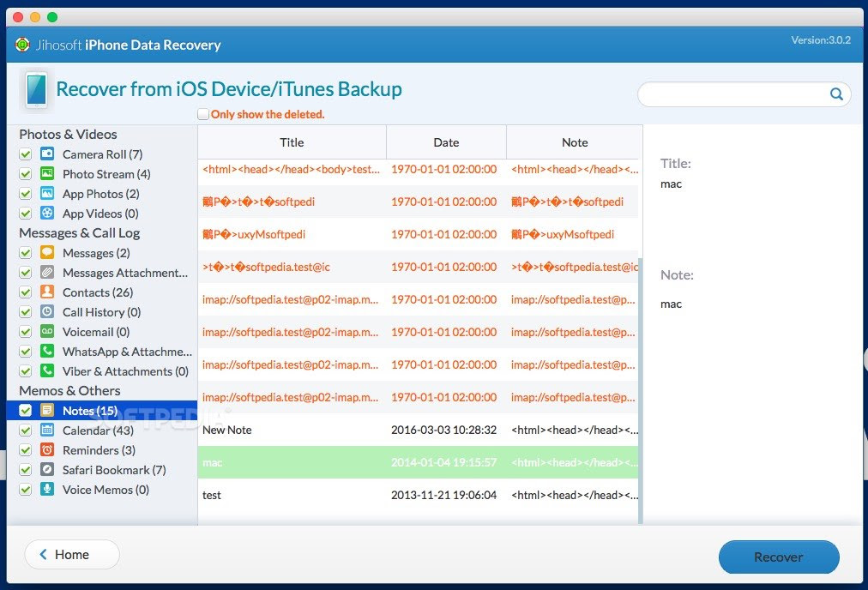The height and width of the screenshot is (590, 868).
Task: Click the Viber phone icon
Action: pos(47,370)
